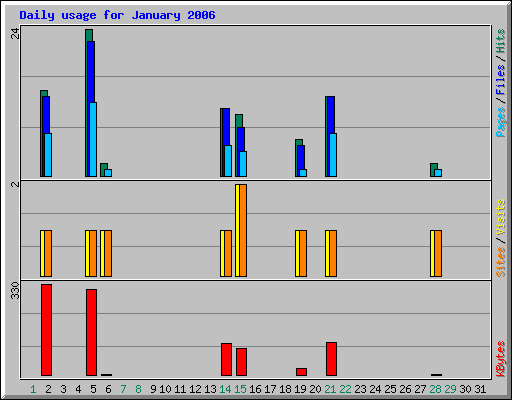Click day '3' on the x-axis
Viewport: 512px width, 400px height.
point(63,389)
